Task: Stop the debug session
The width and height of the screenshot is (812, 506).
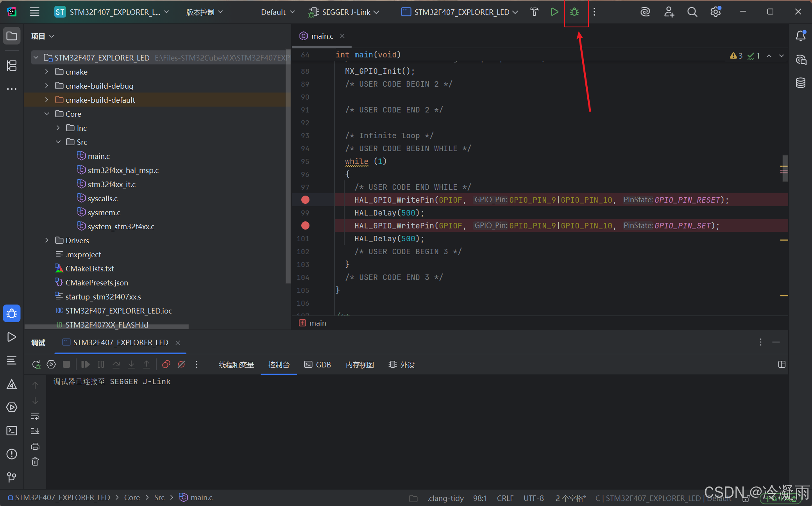Action: (66, 364)
